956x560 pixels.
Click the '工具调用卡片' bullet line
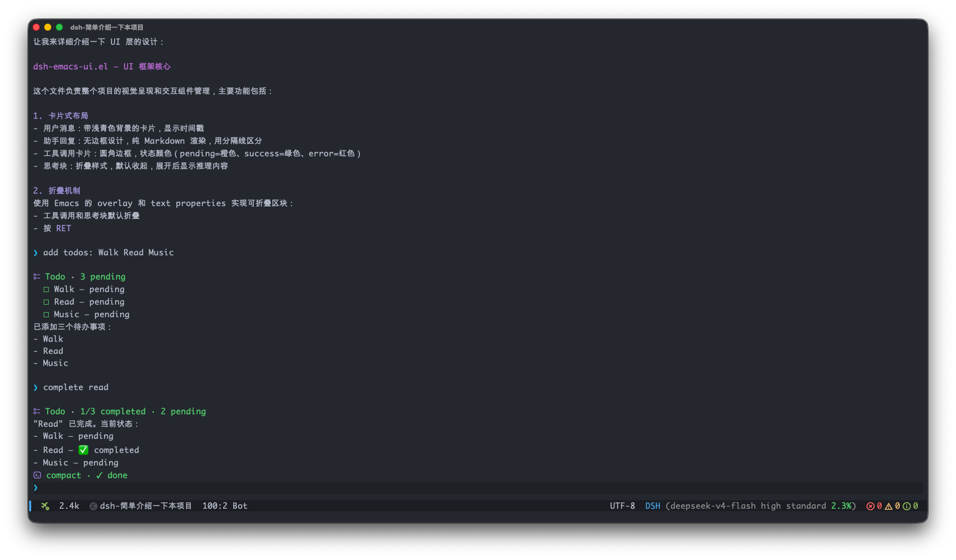point(197,153)
